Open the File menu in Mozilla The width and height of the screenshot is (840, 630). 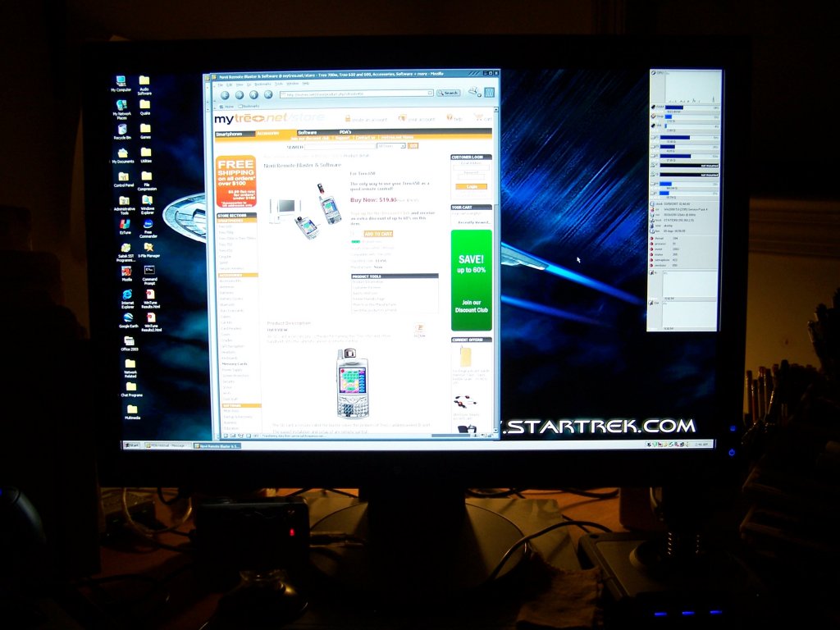coord(220,84)
